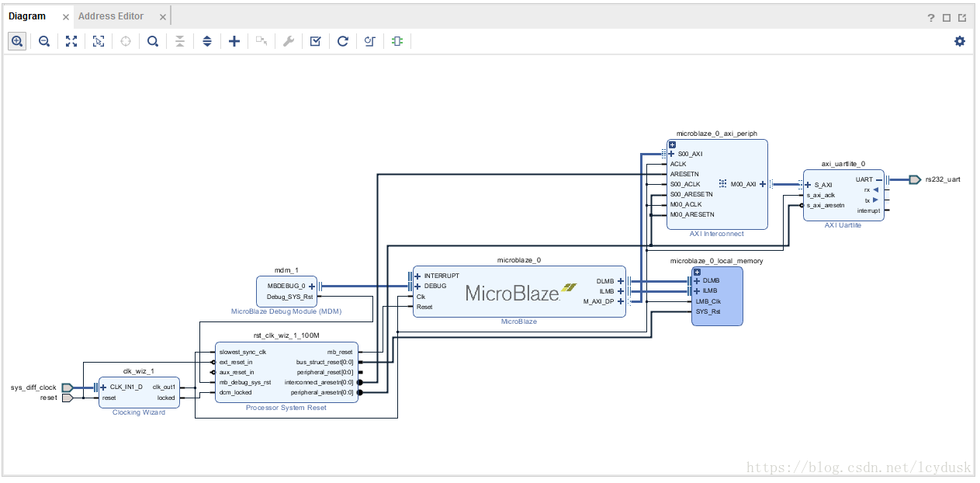
Task: Switch to the Diagram tab
Action: click(27, 16)
